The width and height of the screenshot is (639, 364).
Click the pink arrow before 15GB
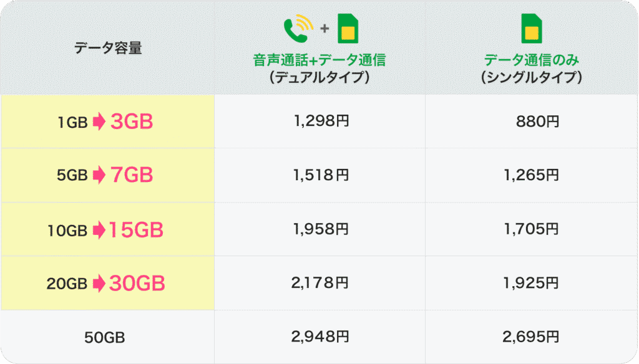tap(99, 231)
